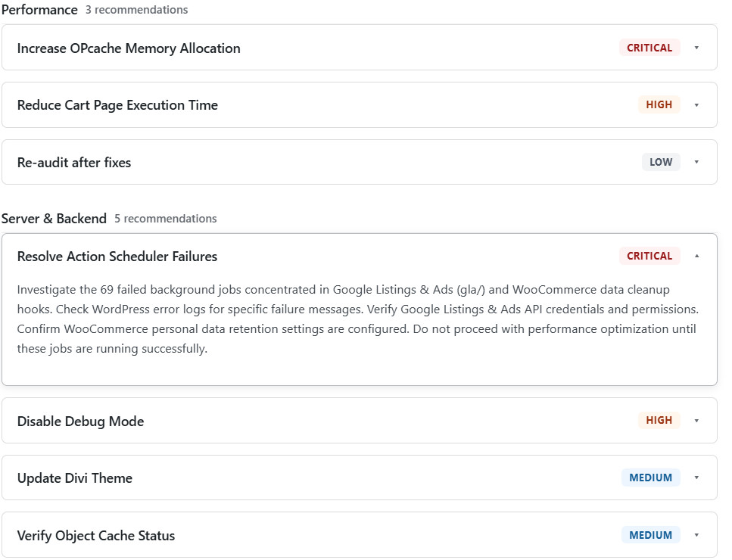The height and width of the screenshot is (560, 732).
Task: Click Action Scheduler description paragraph text
Action: coord(357,319)
